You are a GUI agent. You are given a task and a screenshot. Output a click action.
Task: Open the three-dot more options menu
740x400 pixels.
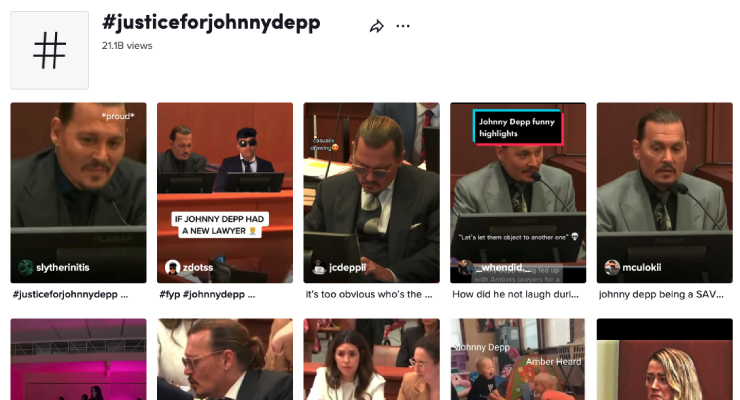(403, 26)
